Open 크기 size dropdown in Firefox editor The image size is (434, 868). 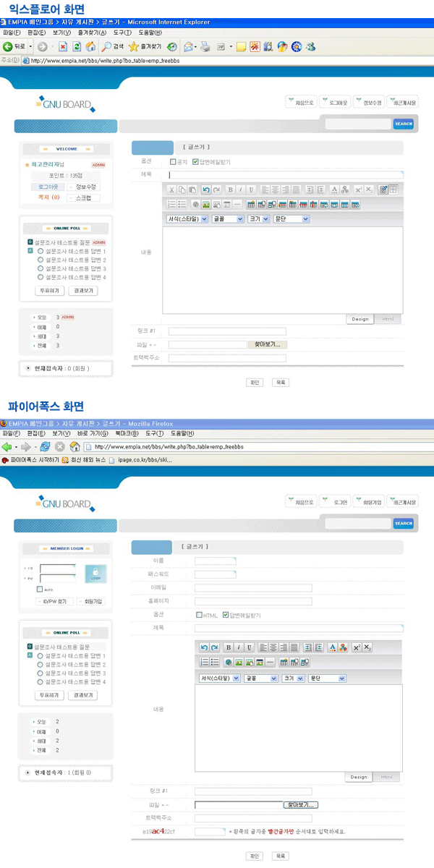[294, 678]
